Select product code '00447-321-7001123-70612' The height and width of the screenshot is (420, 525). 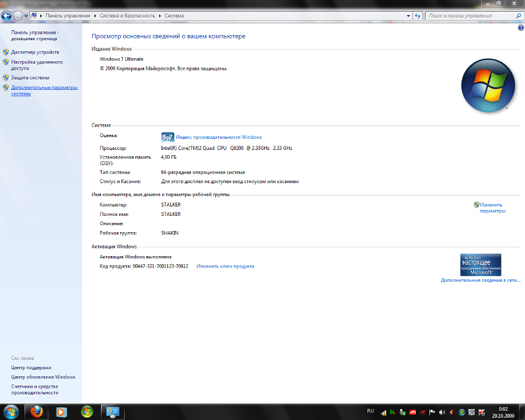pyautogui.click(x=160, y=266)
